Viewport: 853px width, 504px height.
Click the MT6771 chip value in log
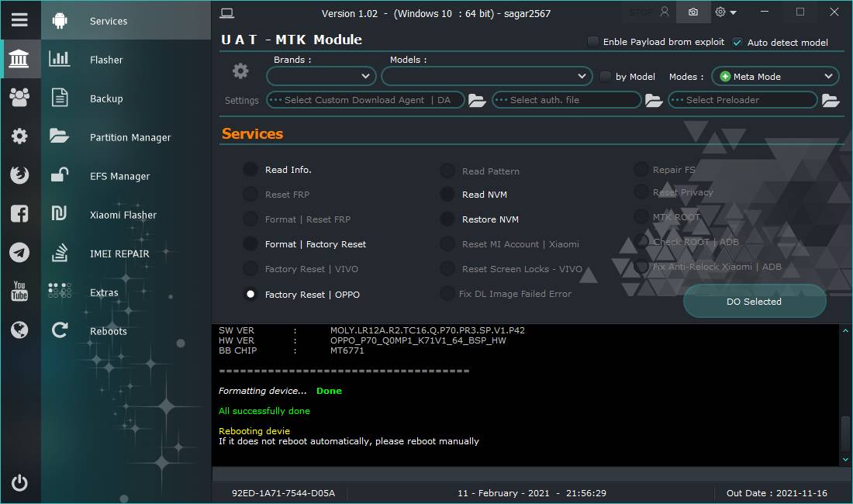(347, 350)
